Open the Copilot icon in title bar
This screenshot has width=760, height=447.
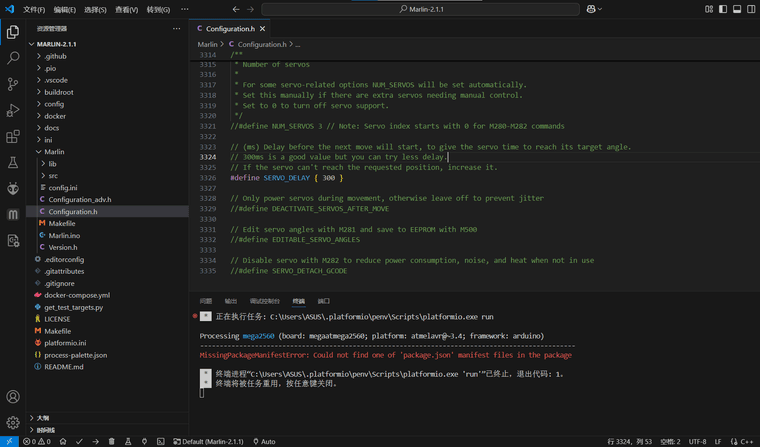click(591, 9)
